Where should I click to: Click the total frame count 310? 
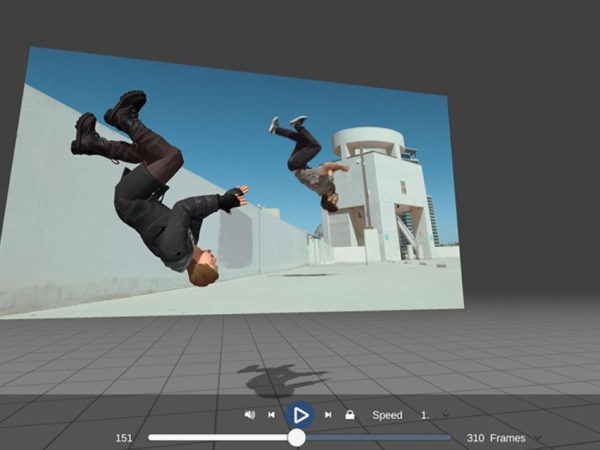click(475, 438)
